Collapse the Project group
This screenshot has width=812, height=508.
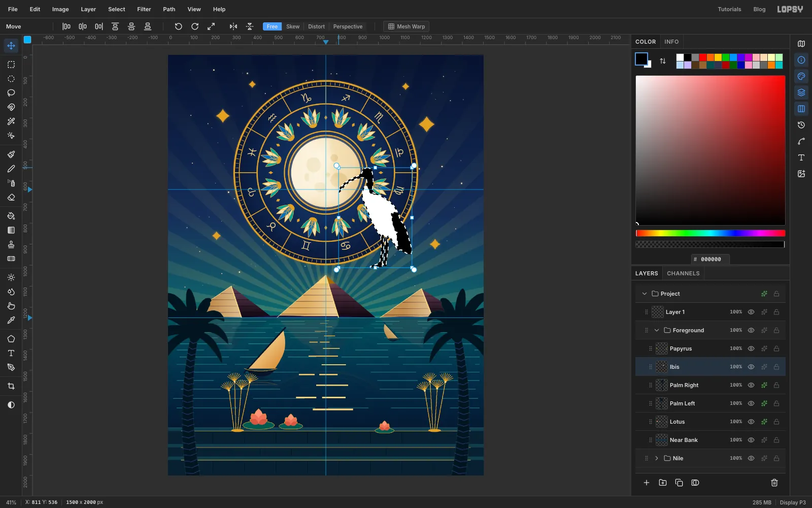645,294
